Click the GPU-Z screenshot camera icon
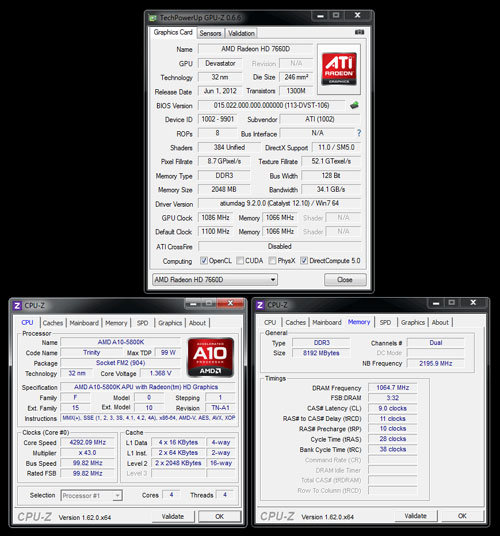500x536 pixels. point(359,32)
